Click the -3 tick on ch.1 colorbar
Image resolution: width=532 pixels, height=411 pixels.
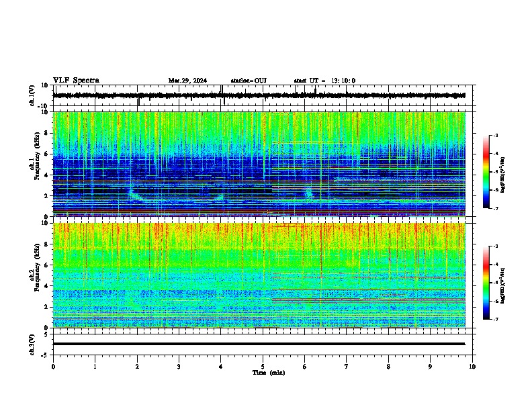pyautogui.click(x=495, y=135)
